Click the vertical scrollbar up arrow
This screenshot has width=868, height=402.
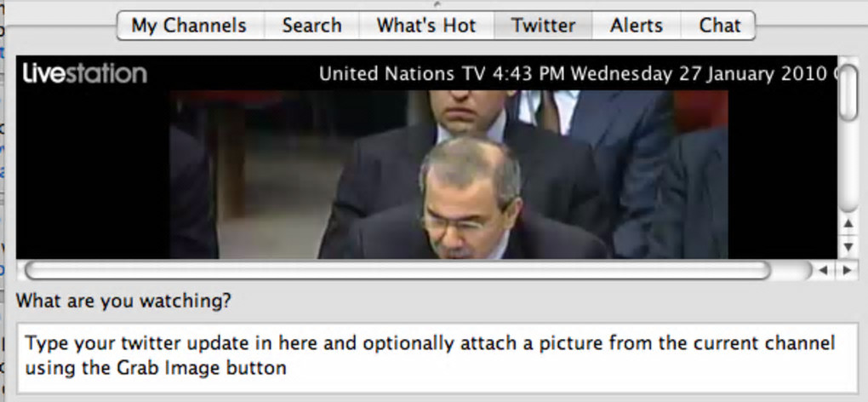848,224
